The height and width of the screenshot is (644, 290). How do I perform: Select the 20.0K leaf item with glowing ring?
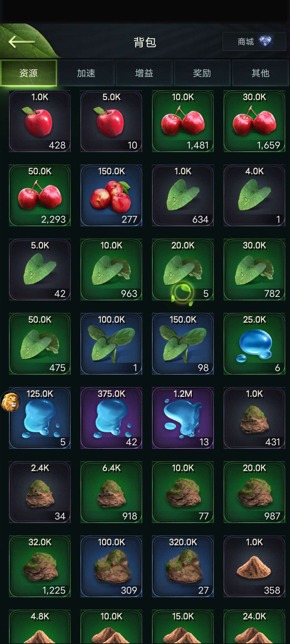coord(183,269)
